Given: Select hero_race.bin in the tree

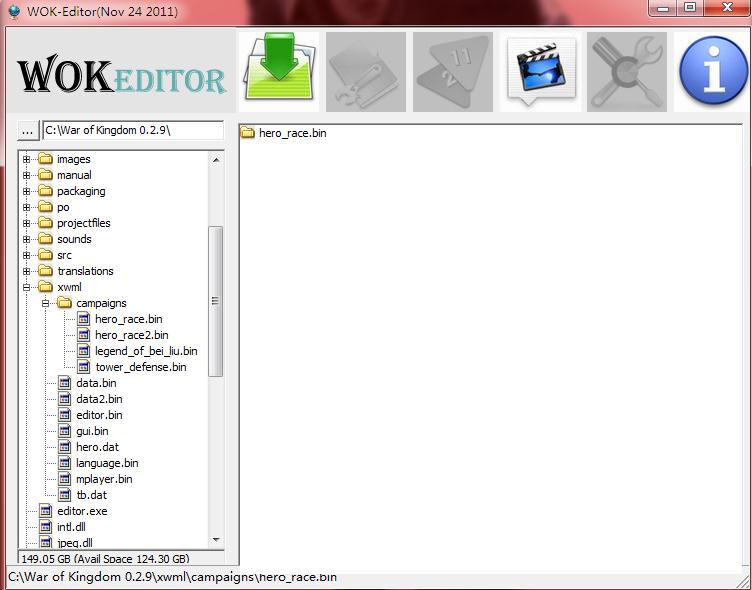Looking at the screenshot, I should [x=129, y=319].
